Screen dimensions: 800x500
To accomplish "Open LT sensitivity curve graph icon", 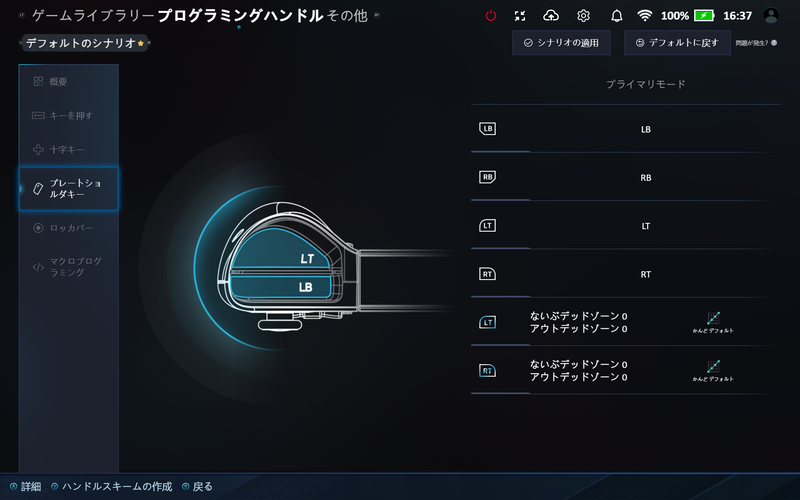I will coord(713,318).
